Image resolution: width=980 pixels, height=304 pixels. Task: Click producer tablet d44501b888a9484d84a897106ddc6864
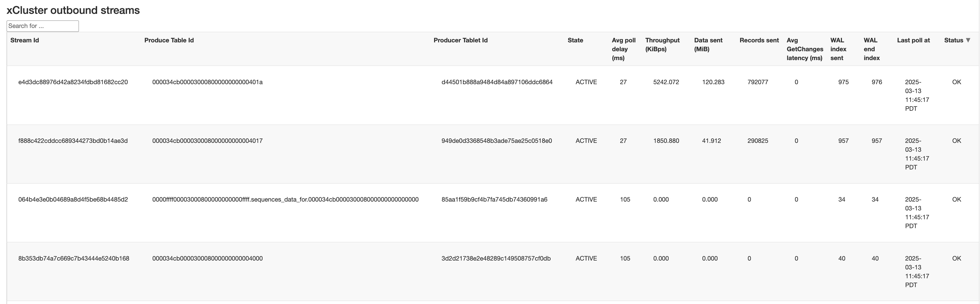coord(495,82)
